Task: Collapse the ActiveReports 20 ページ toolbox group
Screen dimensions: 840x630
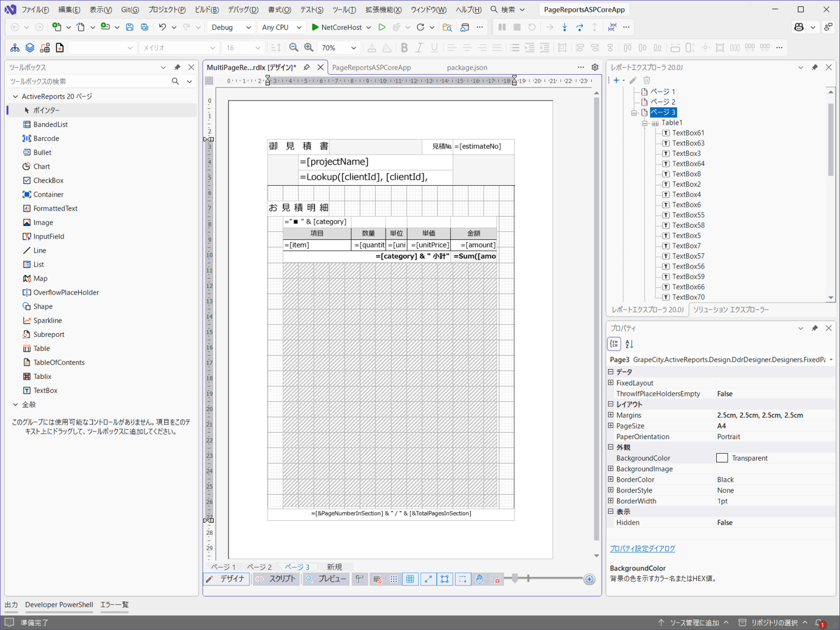Action: coord(15,96)
